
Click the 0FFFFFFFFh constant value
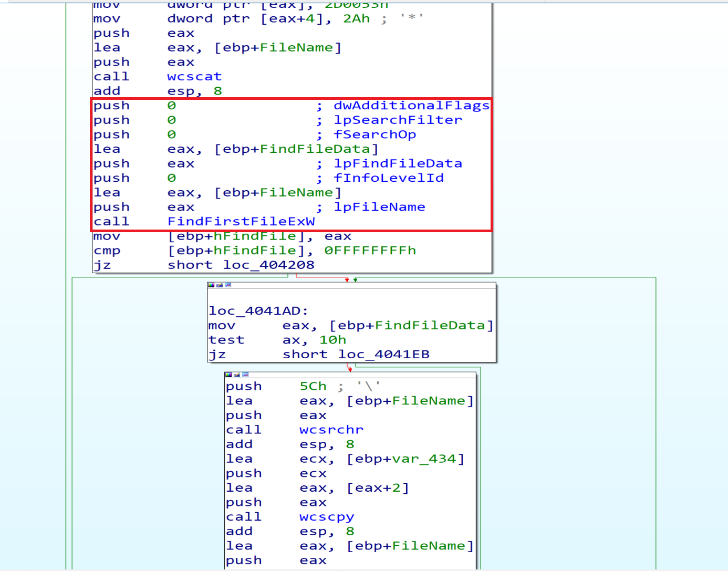pyautogui.click(x=370, y=251)
